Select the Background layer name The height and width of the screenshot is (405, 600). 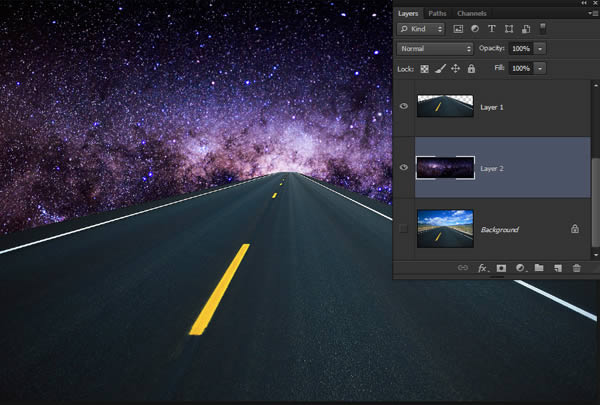(x=500, y=229)
